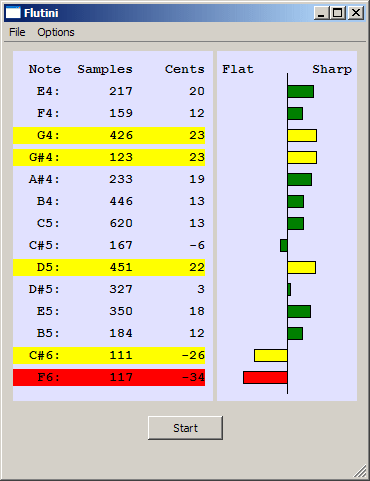Click the cents value 3

[201, 289]
